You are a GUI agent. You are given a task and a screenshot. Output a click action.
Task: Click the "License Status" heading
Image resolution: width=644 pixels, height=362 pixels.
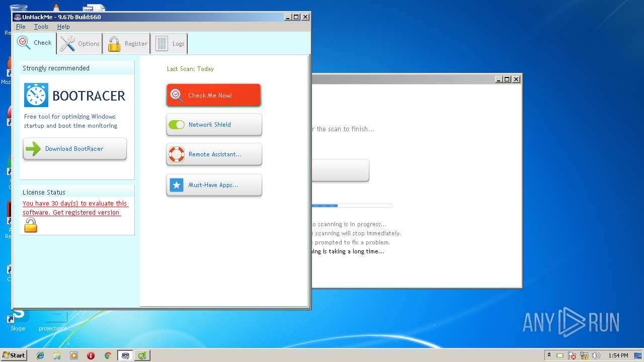pyautogui.click(x=44, y=193)
